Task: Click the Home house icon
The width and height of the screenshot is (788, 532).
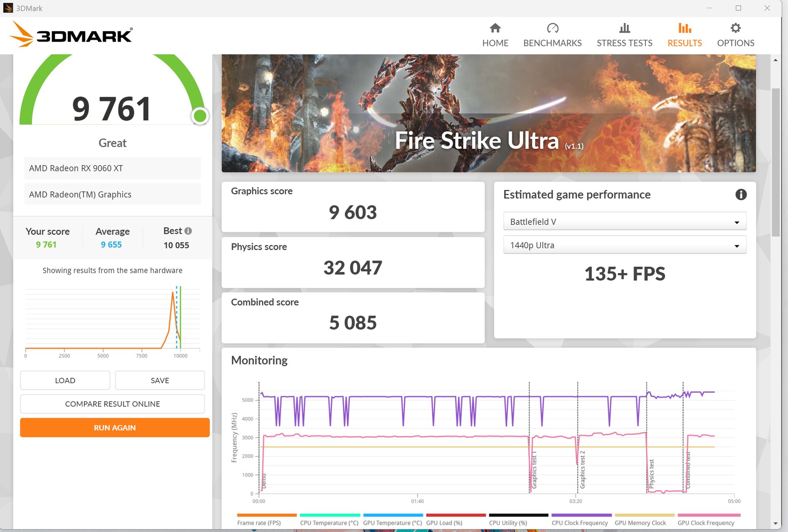Action: pyautogui.click(x=495, y=28)
